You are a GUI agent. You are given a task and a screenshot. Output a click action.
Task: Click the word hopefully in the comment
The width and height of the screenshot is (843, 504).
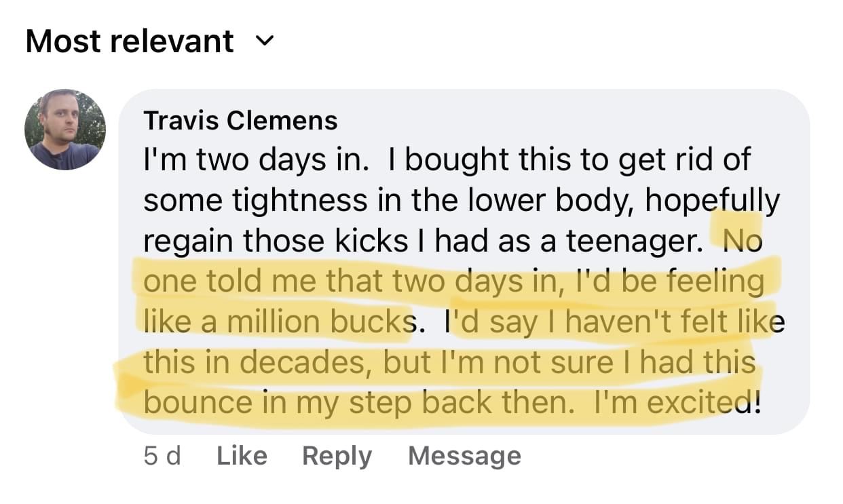[713, 201]
